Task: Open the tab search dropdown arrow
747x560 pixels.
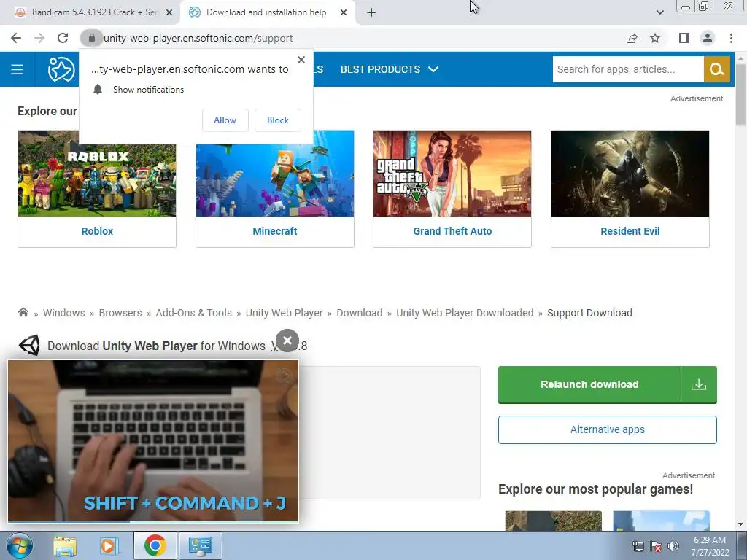Action: pos(659,12)
